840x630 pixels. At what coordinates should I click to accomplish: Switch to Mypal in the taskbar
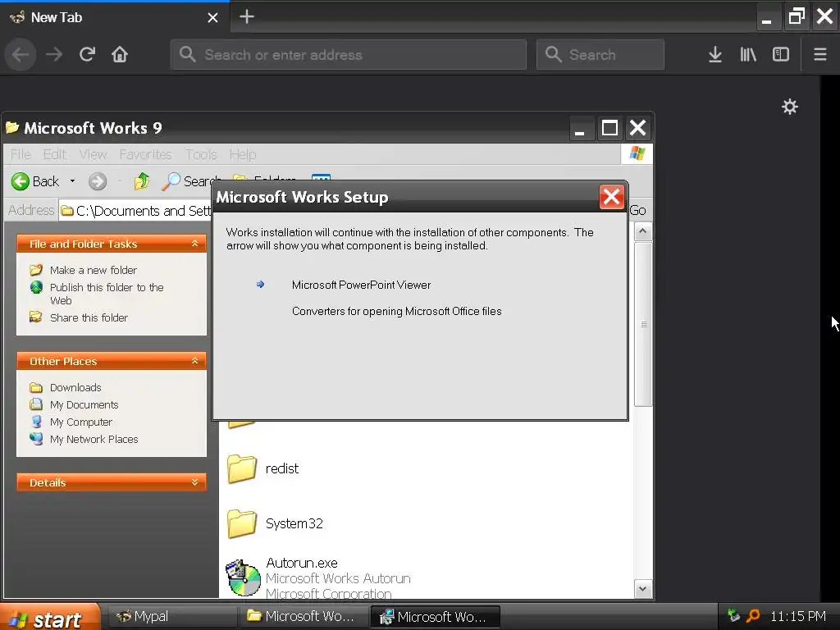(172, 617)
